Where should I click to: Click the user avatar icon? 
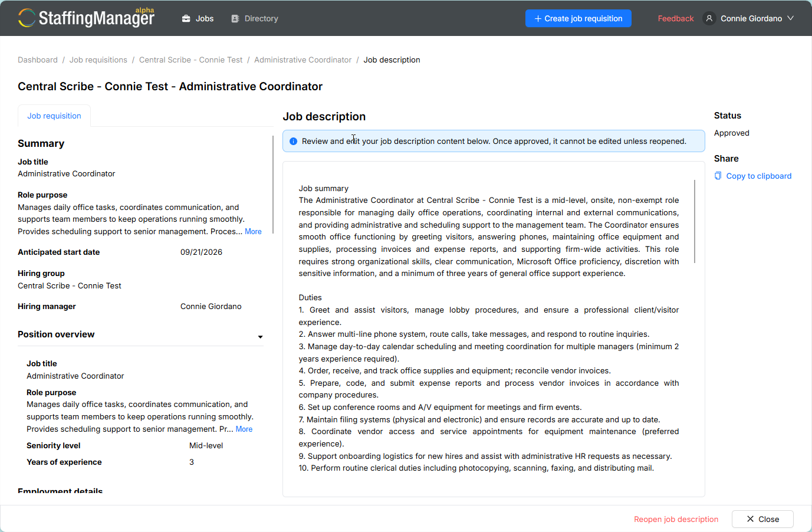pos(709,18)
